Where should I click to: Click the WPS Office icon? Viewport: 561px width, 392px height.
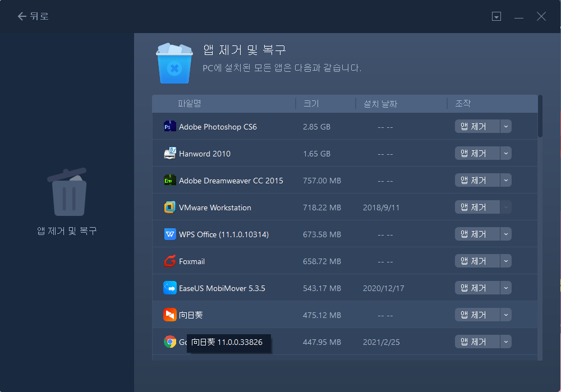[169, 234]
